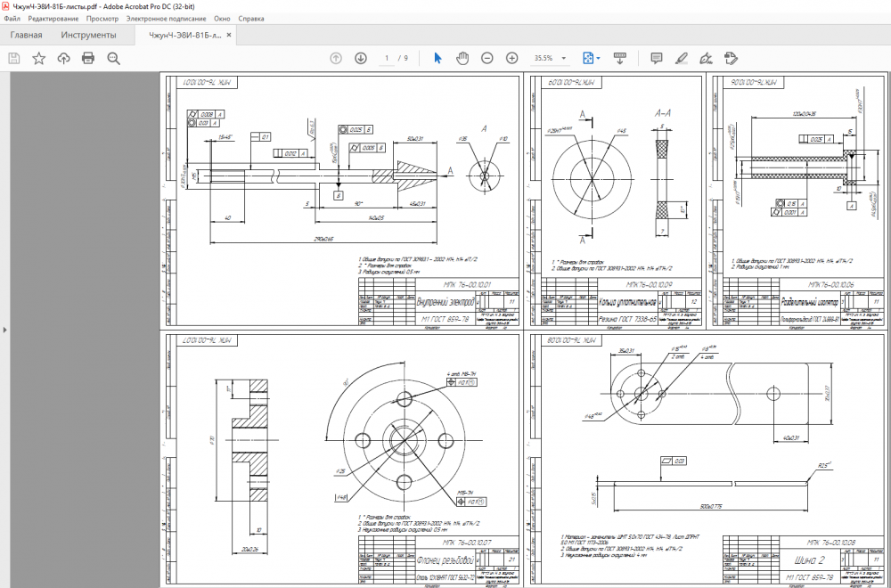891x588 pixels.
Task: Open the Электронное подписание menu
Action: coord(166,19)
